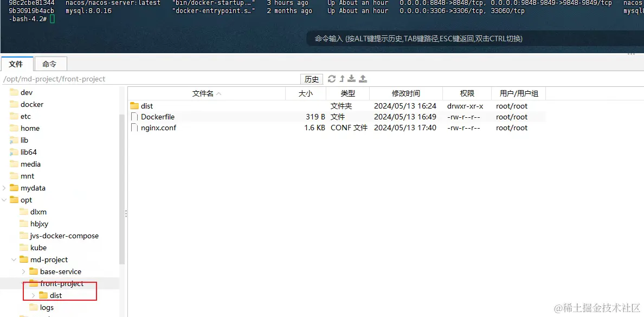The image size is (644, 317).
Task: Sort by 用户/用户组 column header
Action: (x=519, y=93)
